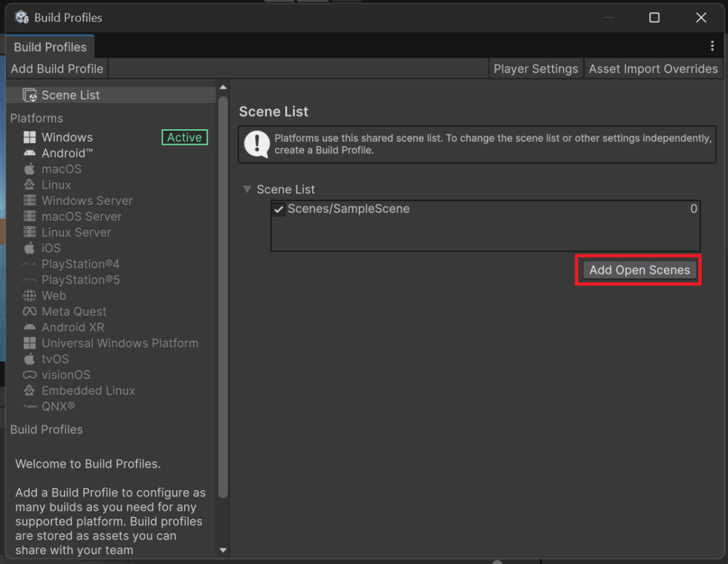Image resolution: width=728 pixels, height=564 pixels.
Task: Click the Add Open Scenes button
Action: 639,270
